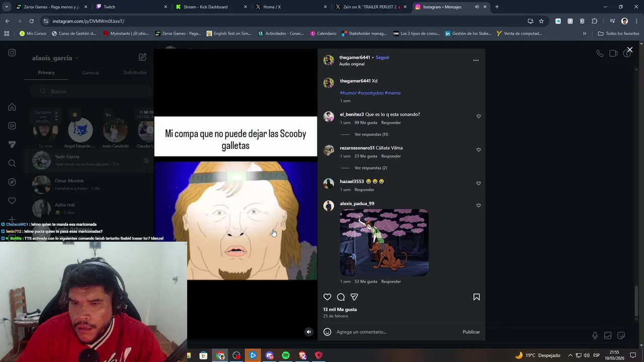Mute the reel audio using the speaker icon
This screenshot has height=362, width=644.
click(309, 332)
